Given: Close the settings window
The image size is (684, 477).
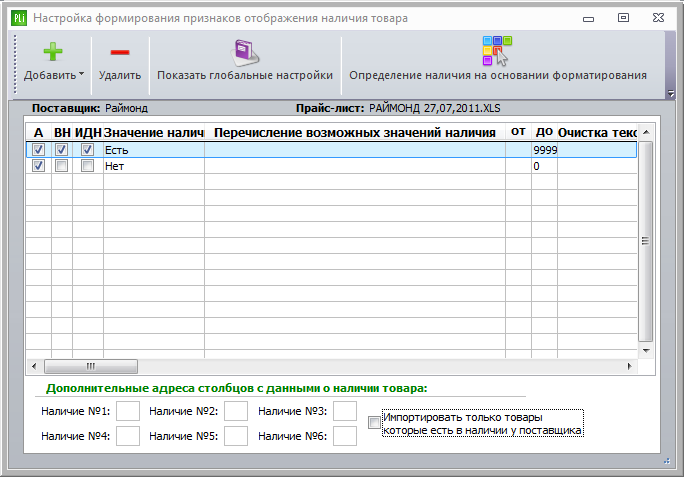Looking at the screenshot, I should pyautogui.click(x=658, y=17).
